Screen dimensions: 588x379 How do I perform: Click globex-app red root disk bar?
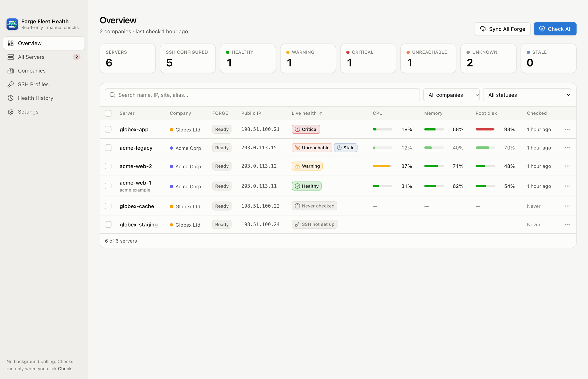[485, 129]
